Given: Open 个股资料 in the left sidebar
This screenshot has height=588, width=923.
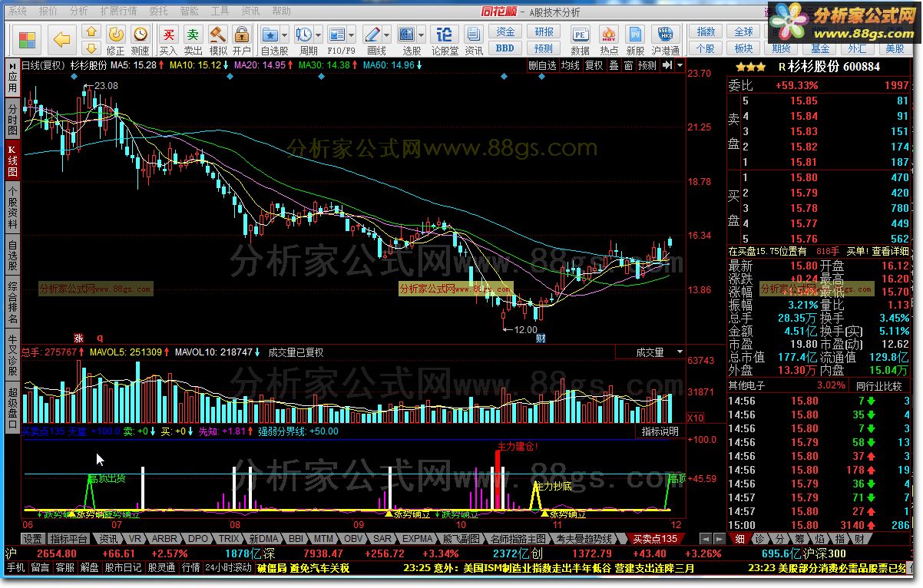Looking at the screenshot, I should click(x=12, y=207).
